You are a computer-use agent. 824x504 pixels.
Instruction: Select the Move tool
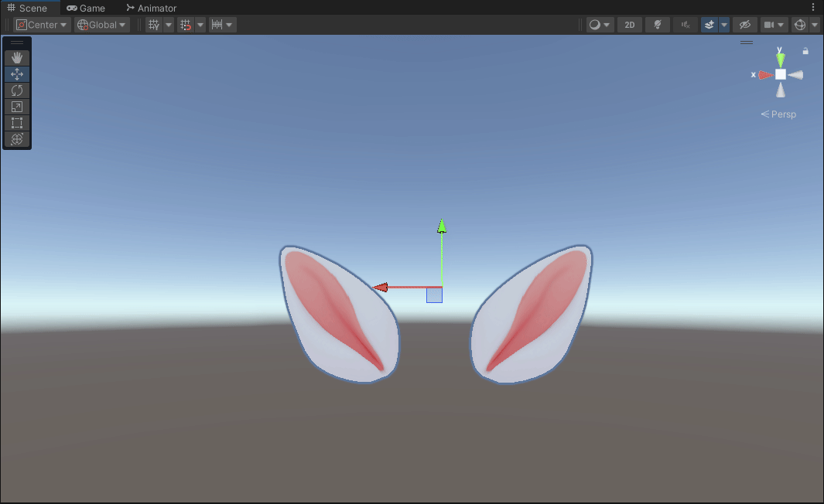17,74
